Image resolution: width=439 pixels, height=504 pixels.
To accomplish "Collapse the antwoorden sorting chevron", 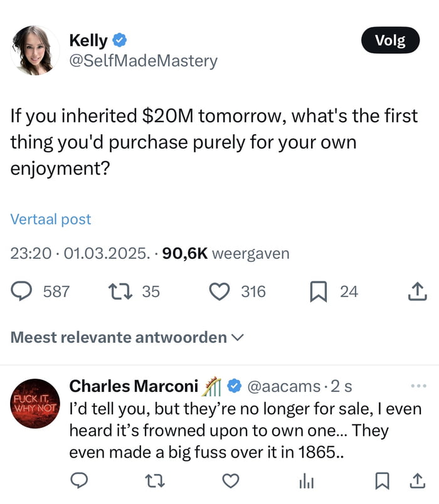I will (x=237, y=337).
